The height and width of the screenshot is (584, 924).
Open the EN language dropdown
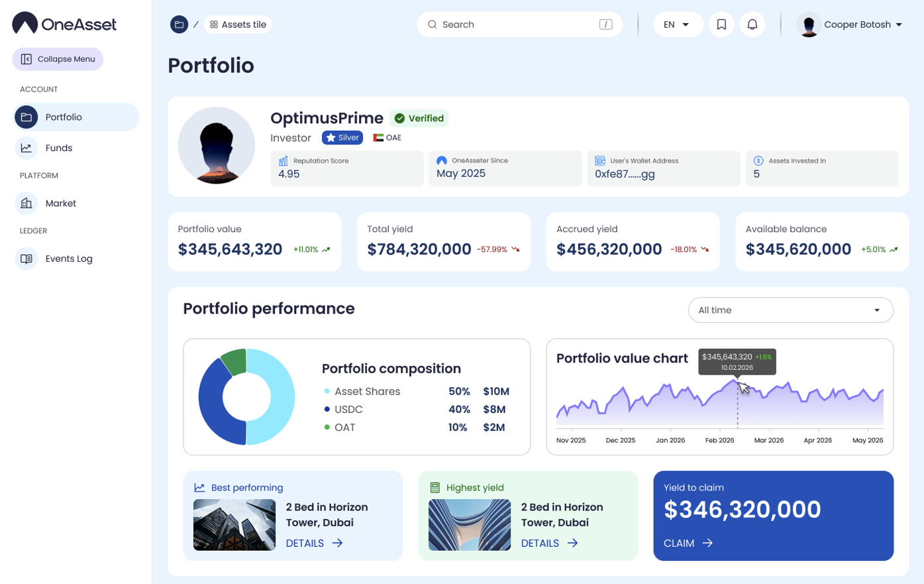click(x=677, y=25)
